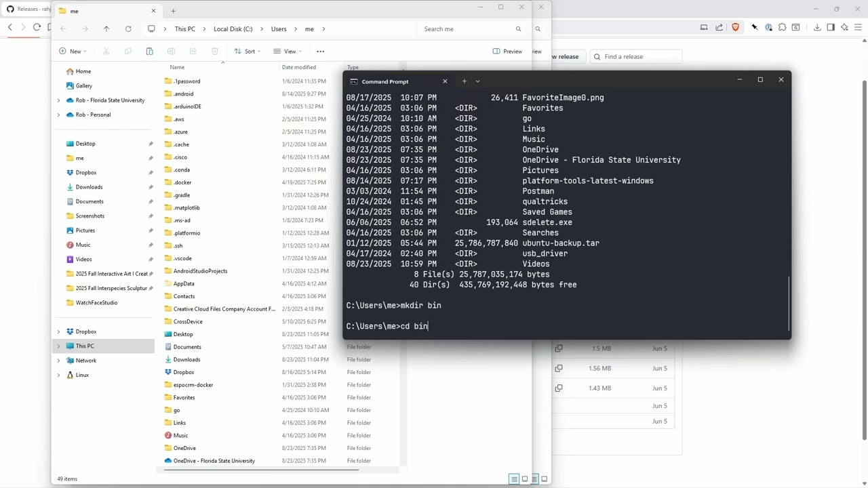Open the New dropdown in File Explorer
The width and height of the screenshot is (868, 488).
[x=71, y=52]
